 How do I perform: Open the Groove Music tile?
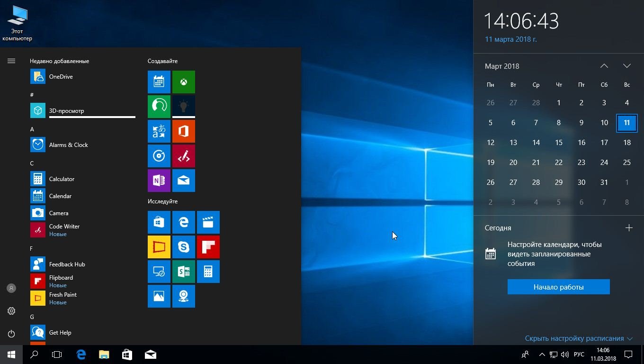[x=159, y=156]
